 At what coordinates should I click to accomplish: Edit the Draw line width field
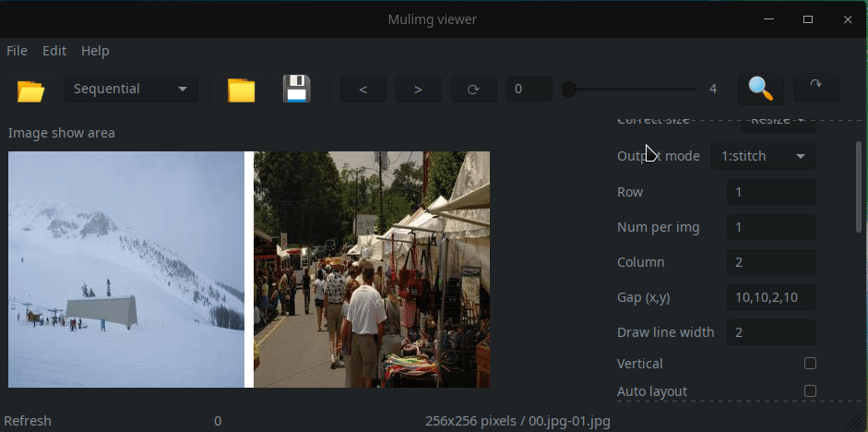(771, 332)
